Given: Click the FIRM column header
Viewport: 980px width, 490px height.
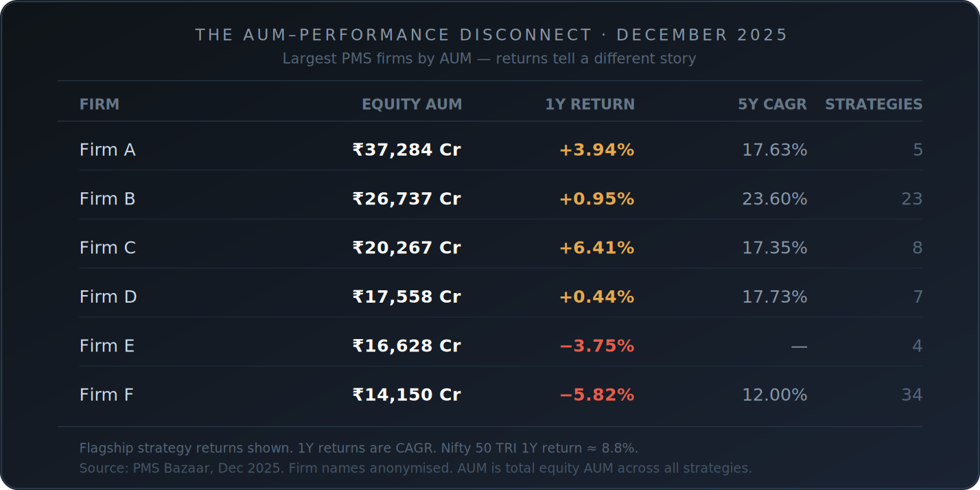Looking at the screenshot, I should (100, 104).
